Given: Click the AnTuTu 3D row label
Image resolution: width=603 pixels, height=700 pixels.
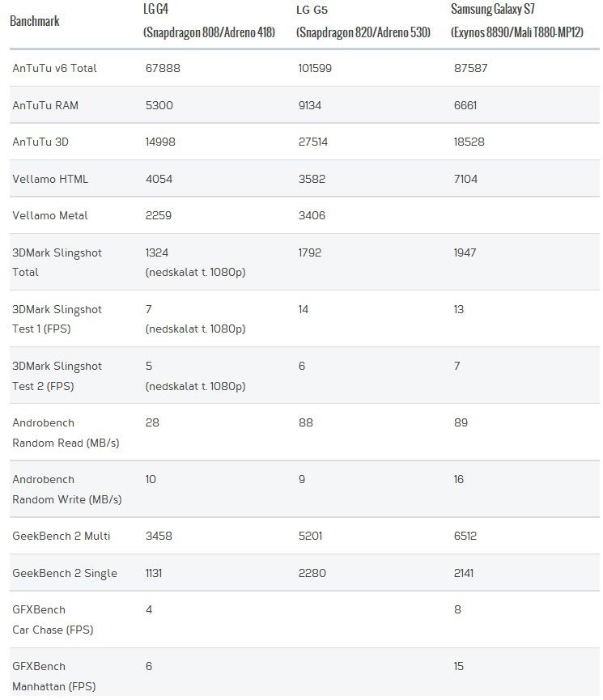Looking at the screenshot, I should click(40, 142).
